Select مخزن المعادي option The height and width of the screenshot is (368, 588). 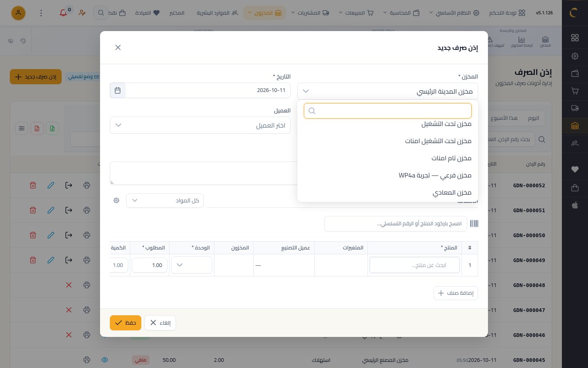click(x=388, y=193)
